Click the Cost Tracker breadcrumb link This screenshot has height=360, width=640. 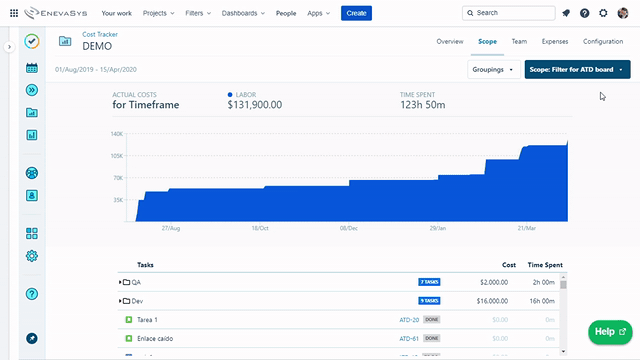[100, 34]
